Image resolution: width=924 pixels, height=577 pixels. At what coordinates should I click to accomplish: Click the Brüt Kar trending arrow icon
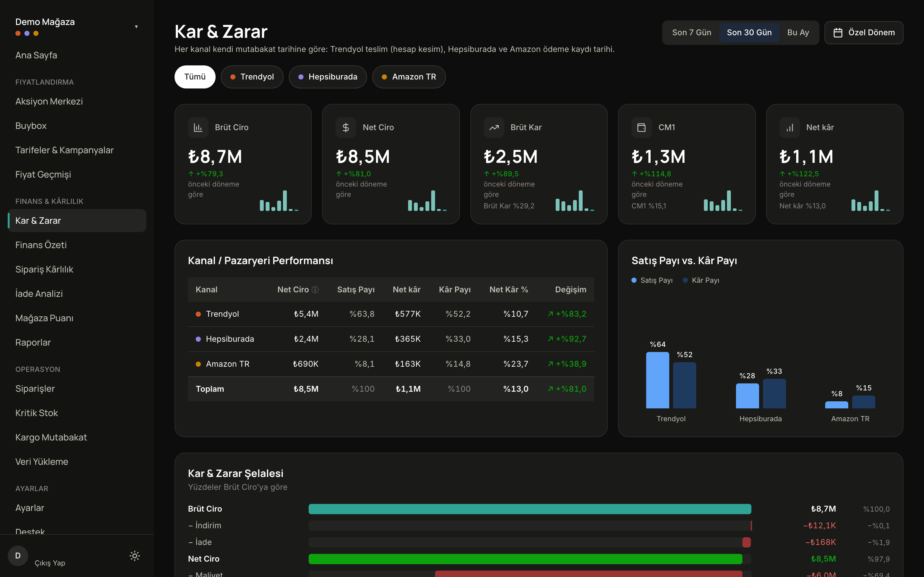point(494,128)
